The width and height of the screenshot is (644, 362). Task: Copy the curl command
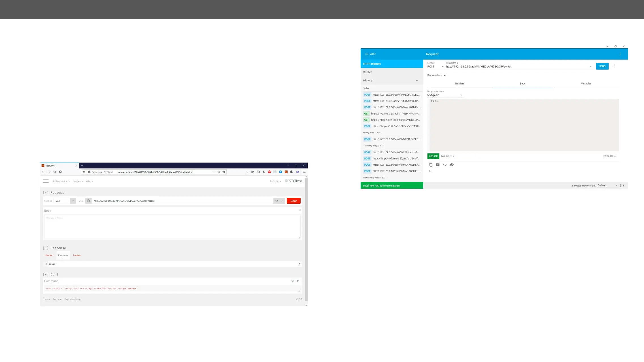[x=293, y=281]
